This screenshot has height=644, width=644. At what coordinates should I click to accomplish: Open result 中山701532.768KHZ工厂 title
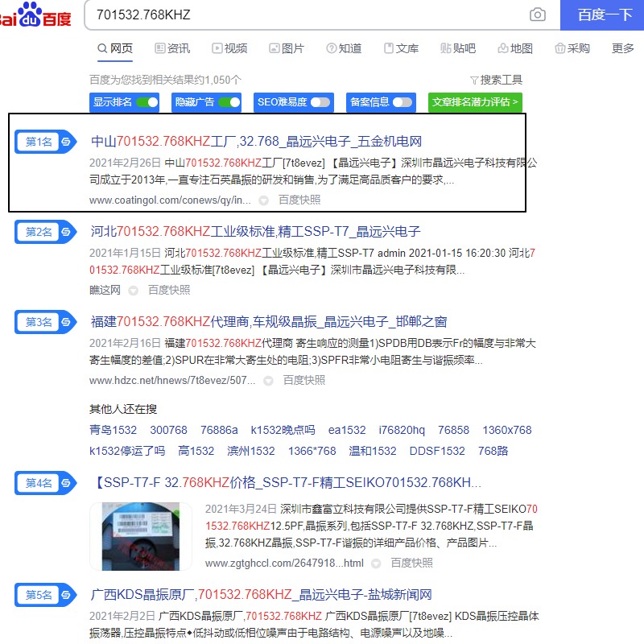click(256, 142)
